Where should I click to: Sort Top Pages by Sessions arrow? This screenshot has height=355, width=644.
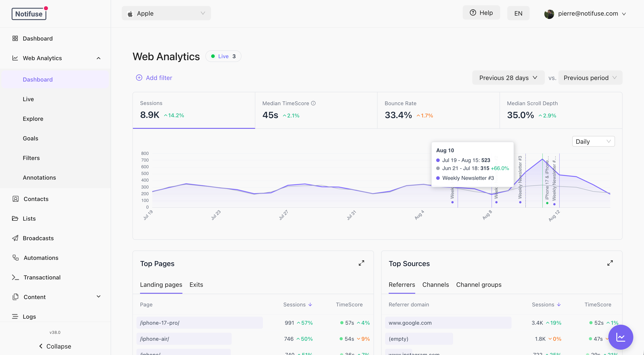click(310, 305)
